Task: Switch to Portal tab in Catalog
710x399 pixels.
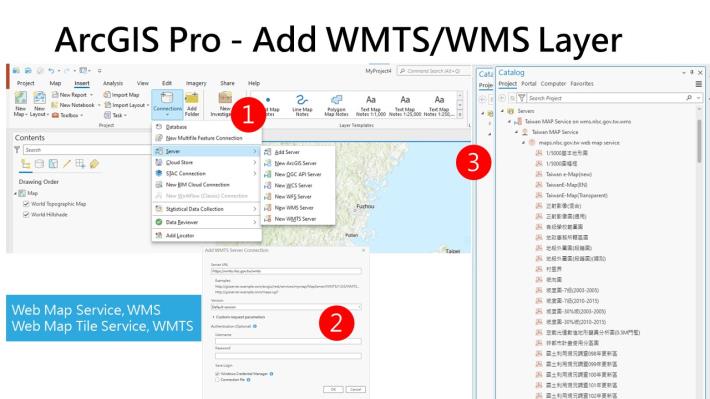Action: (528, 84)
